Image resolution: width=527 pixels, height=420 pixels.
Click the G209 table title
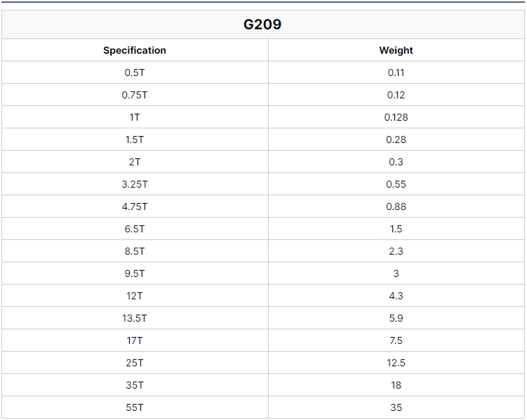coord(262,24)
